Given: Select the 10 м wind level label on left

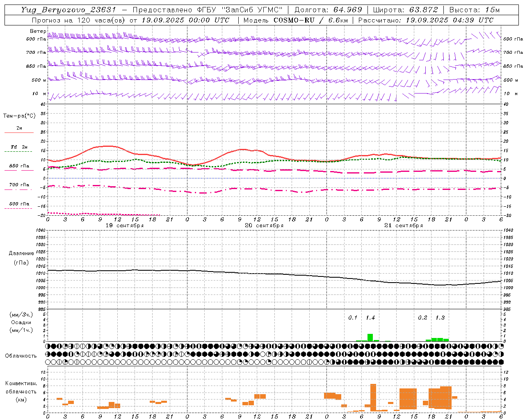Looking at the screenshot, I should point(39,94).
